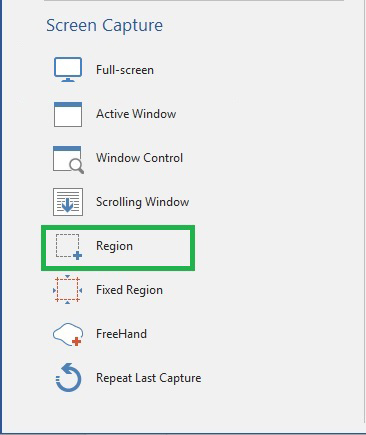Select the Active Window text label

point(136,114)
